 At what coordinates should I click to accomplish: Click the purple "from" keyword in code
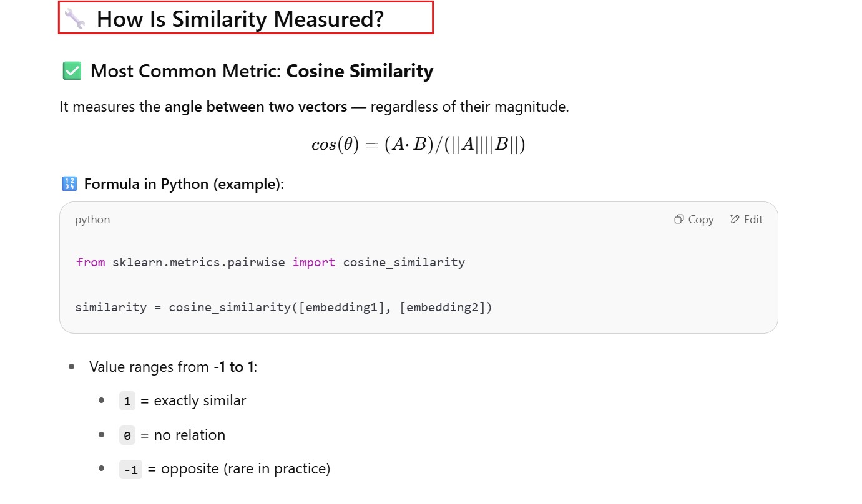(x=91, y=263)
